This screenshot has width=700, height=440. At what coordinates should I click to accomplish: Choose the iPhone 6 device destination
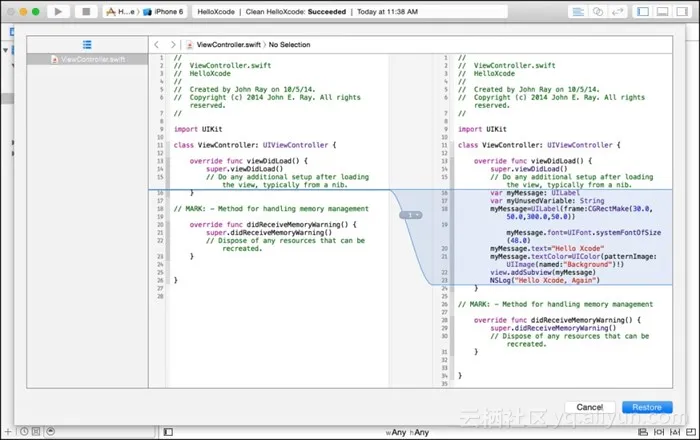point(163,12)
